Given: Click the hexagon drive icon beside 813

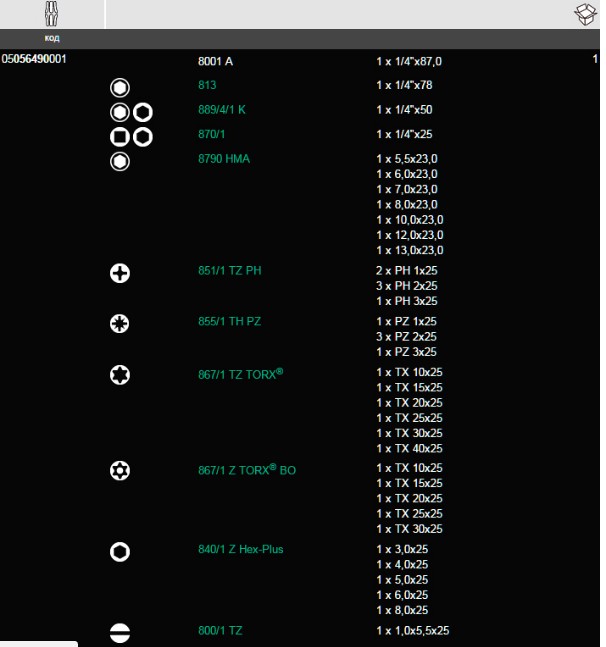Looking at the screenshot, I should pos(120,87).
